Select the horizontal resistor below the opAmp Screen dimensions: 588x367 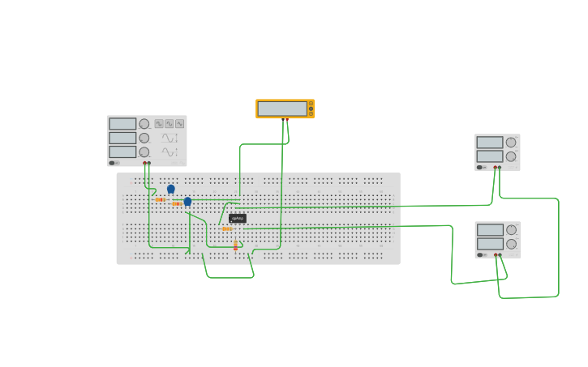coord(227,228)
